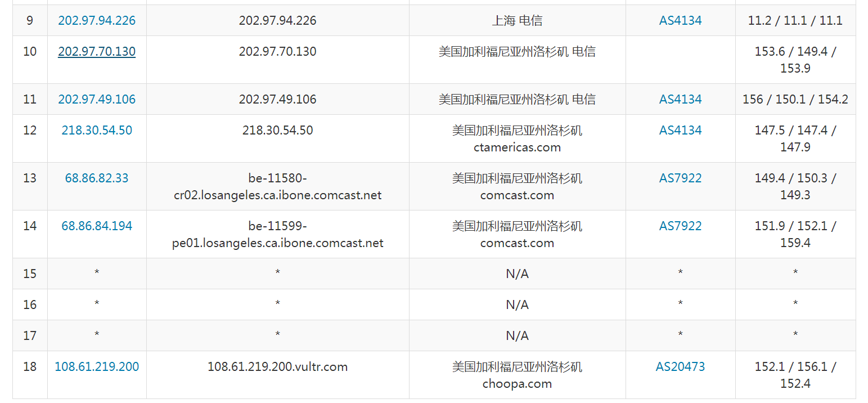The width and height of the screenshot is (868, 403).
Task: Click hostname be-11599-pe01.losangeles.ca.ibone.comcast.net
Action: click(277, 235)
